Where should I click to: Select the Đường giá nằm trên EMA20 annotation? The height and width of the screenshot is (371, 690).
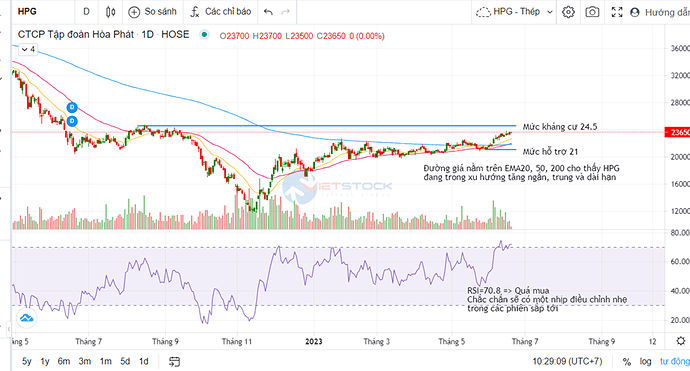coord(521,173)
